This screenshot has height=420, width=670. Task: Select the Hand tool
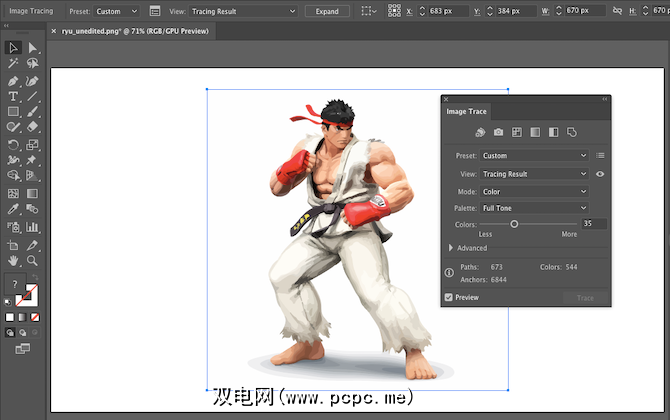[x=13, y=260]
